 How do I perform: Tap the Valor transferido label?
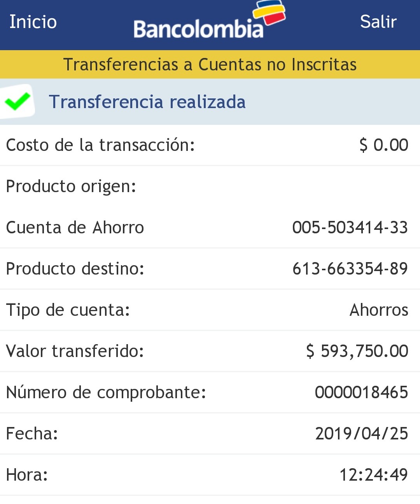point(75,351)
